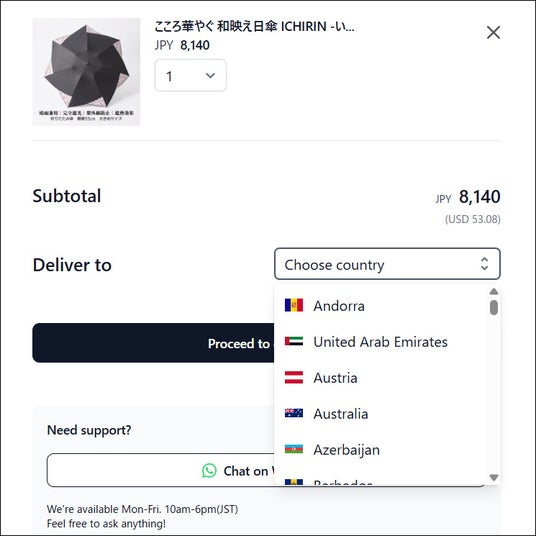Click the WhatsApp logo icon
This screenshot has width=536, height=536.
pos(209,470)
